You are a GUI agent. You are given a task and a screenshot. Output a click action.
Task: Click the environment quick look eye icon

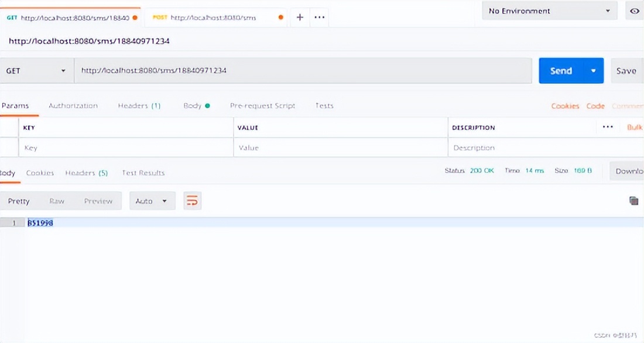click(x=634, y=11)
